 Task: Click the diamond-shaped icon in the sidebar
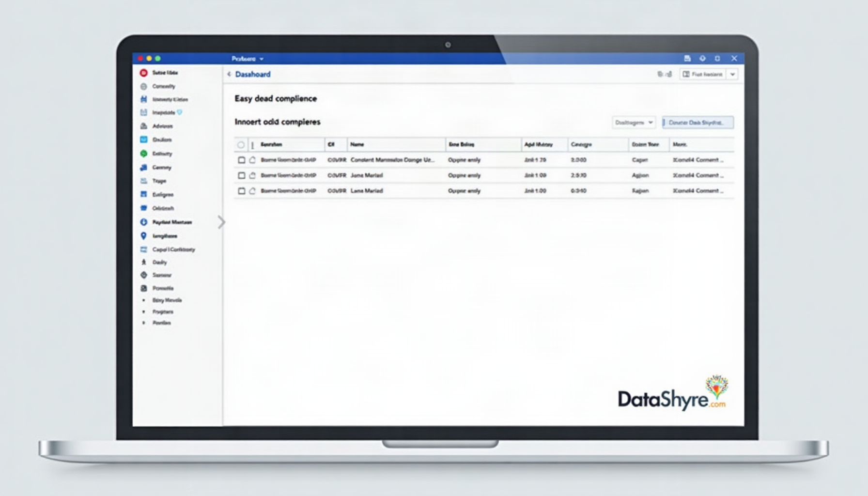click(x=143, y=275)
